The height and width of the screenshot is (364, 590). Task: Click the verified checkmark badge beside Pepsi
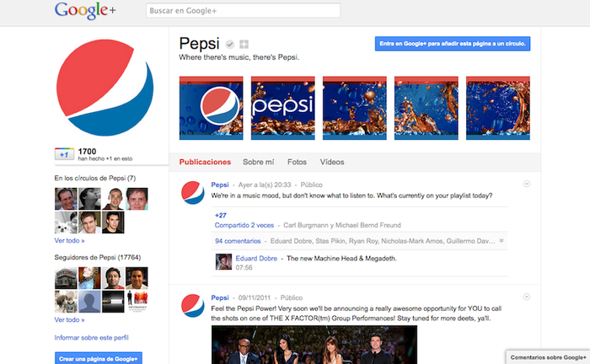(229, 45)
